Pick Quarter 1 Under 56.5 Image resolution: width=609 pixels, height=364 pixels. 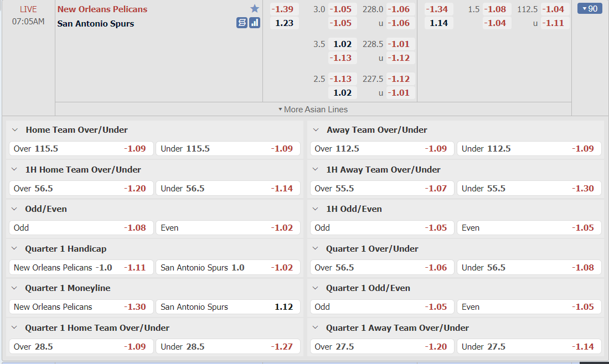[x=529, y=268]
